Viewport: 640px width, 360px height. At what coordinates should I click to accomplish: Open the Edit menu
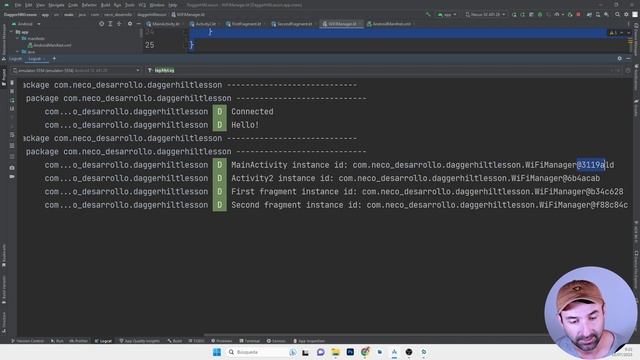click(29, 5)
